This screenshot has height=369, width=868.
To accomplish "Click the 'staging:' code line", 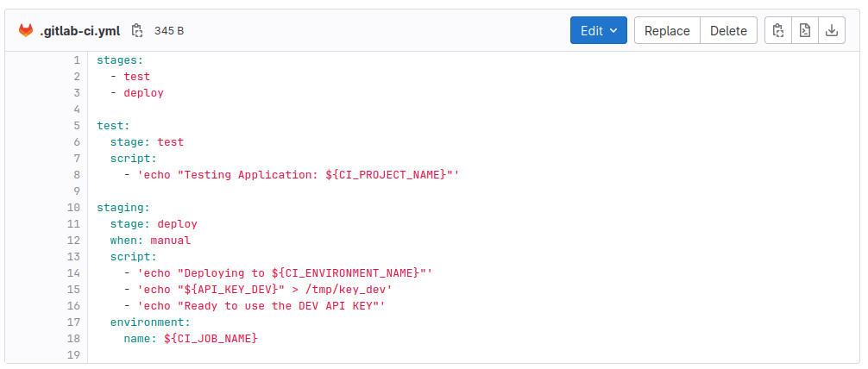I will coord(123,208).
